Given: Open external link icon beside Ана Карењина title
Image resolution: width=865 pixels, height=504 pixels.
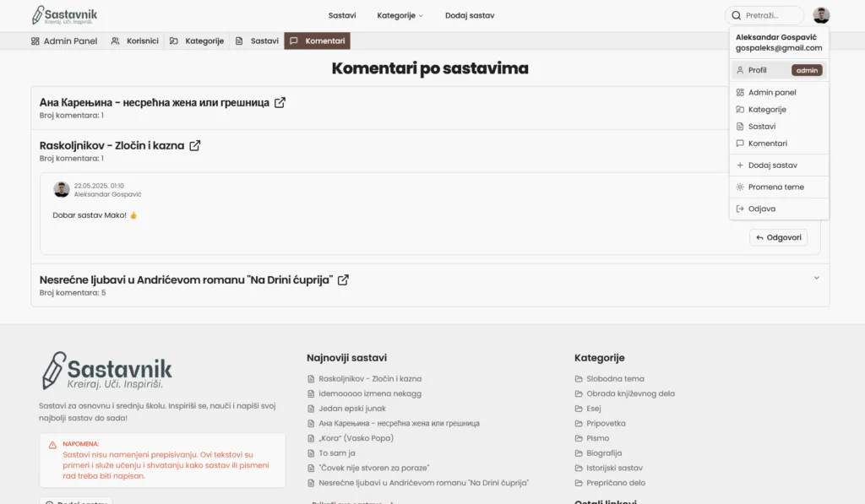Looking at the screenshot, I should (280, 102).
